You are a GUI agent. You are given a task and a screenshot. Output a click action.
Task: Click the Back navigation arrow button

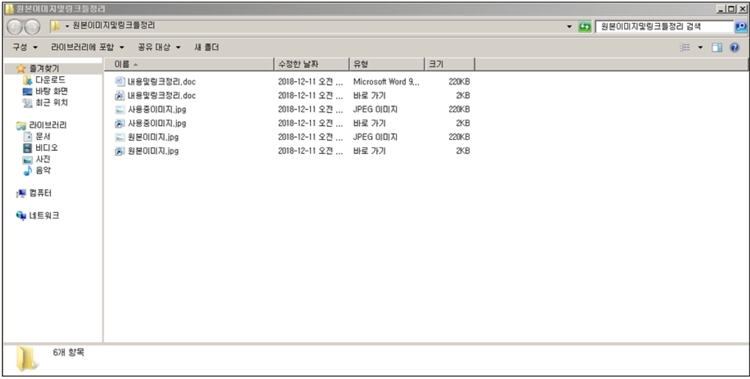click(x=14, y=27)
